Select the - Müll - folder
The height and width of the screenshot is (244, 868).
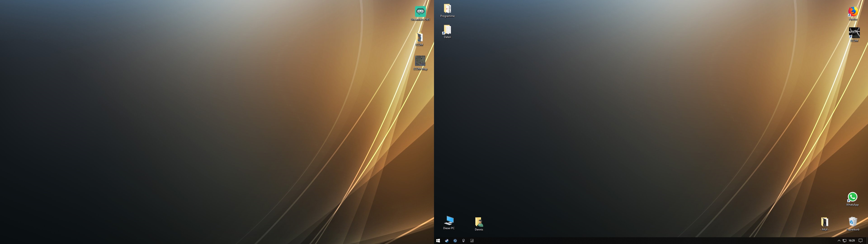[825, 222]
